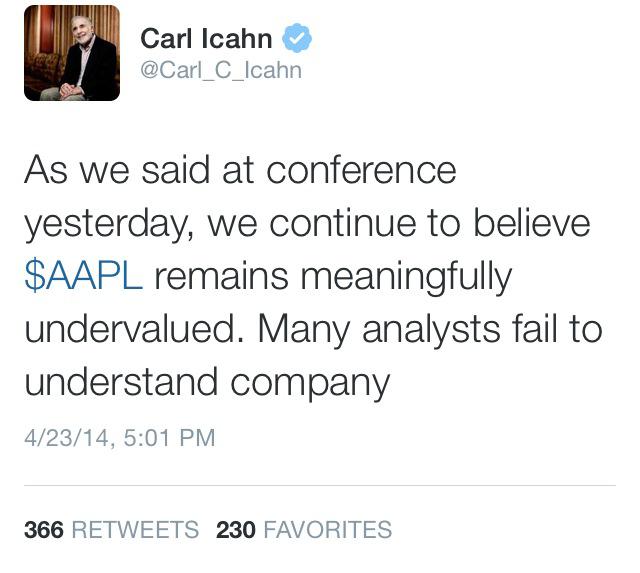Click the RETWEETS label
This screenshot has width=640, height=573.
(x=135, y=530)
